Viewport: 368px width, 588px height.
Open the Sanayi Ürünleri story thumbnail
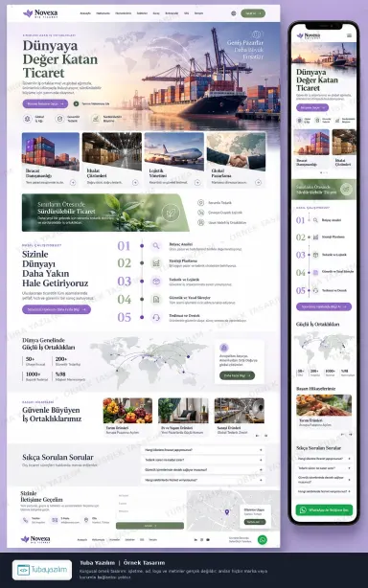coord(240,411)
